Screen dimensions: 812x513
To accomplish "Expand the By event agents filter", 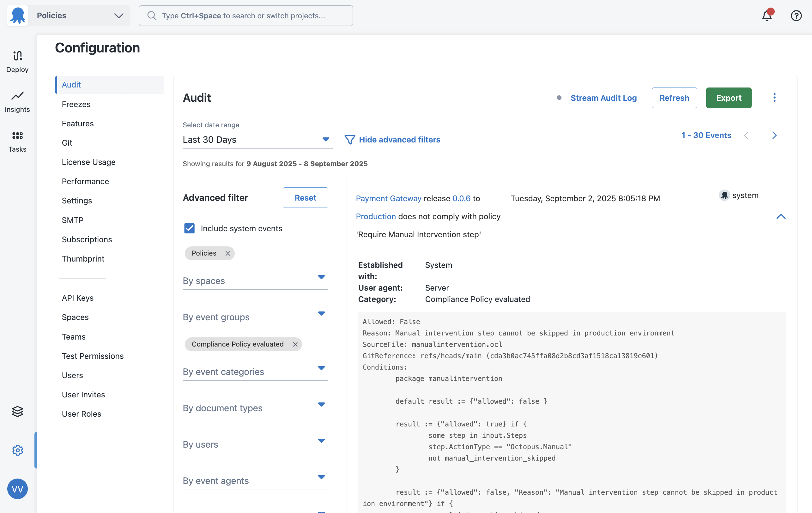I will (255, 481).
